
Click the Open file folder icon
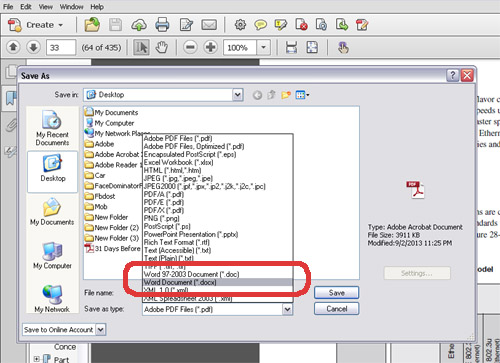(92, 25)
